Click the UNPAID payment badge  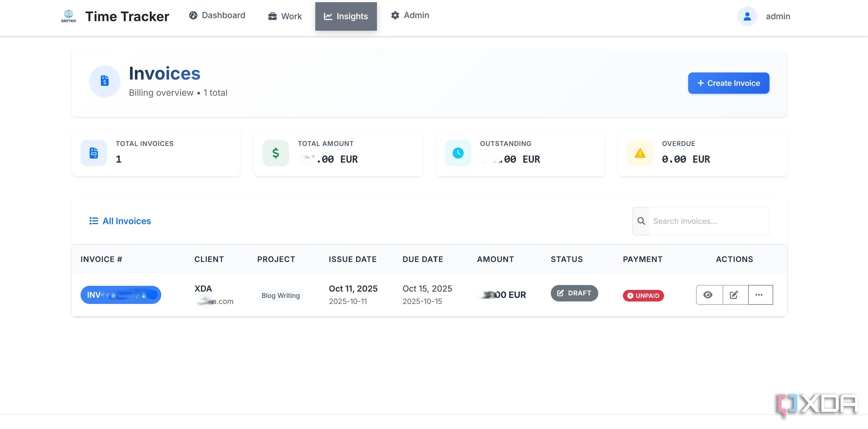643,295
